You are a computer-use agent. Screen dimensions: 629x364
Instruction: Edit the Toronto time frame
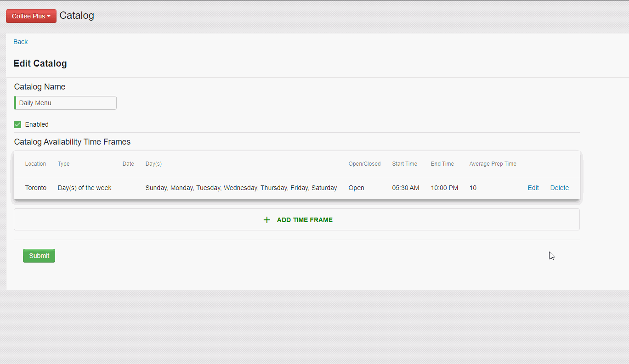533,188
